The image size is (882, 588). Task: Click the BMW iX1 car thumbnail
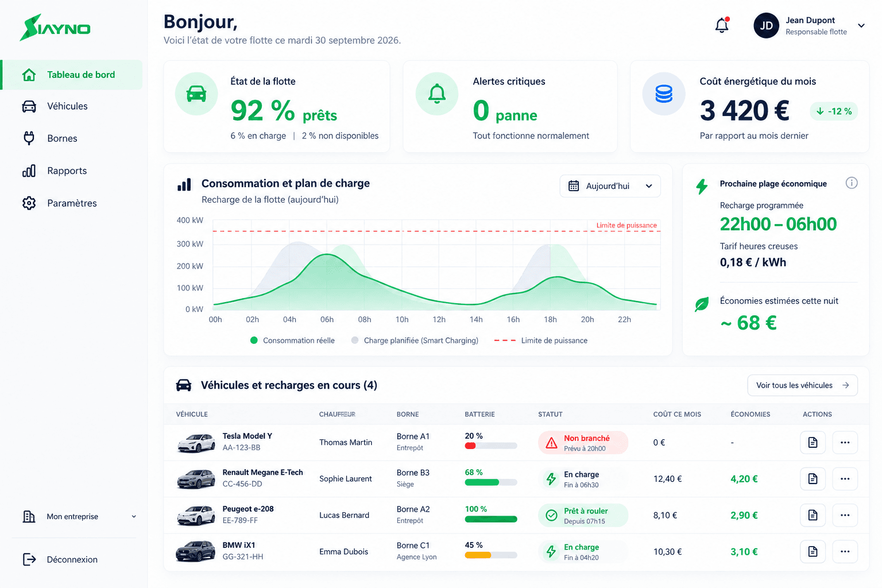coord(196,551)
